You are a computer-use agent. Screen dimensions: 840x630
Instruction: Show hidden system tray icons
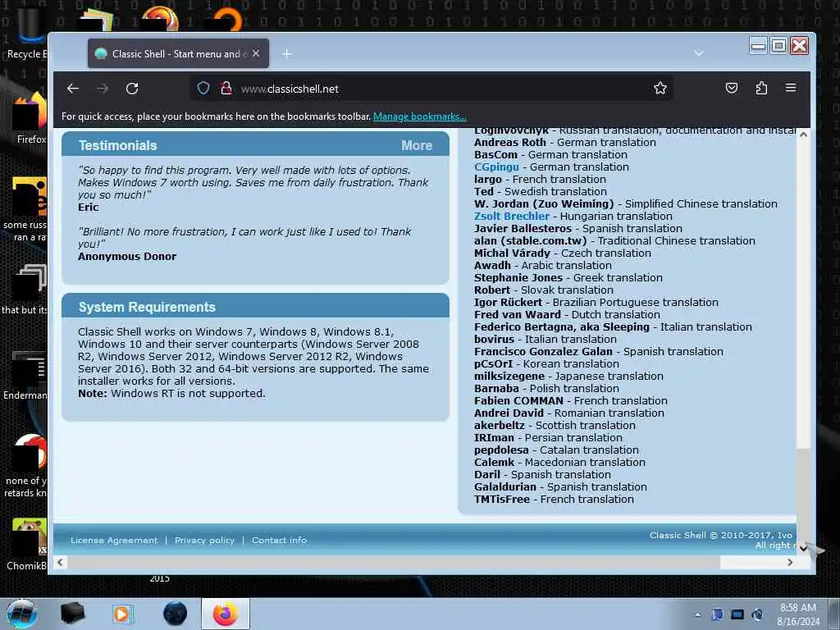click(697, 614)
